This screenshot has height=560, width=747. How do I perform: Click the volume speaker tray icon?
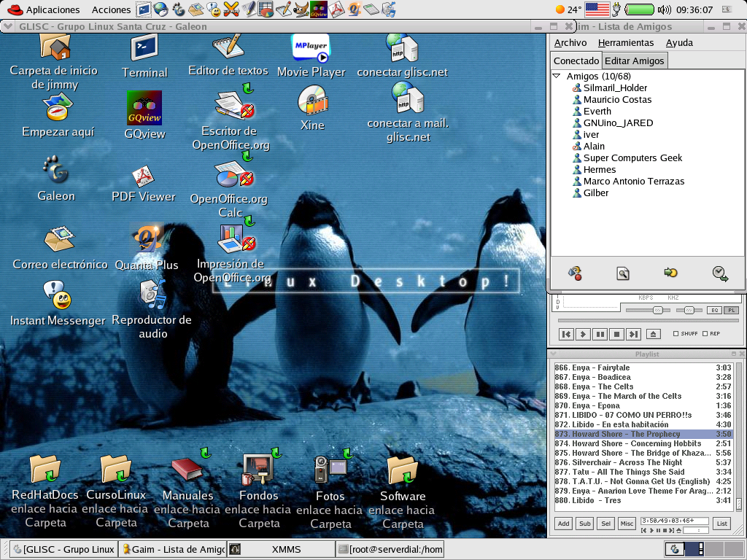664,9
